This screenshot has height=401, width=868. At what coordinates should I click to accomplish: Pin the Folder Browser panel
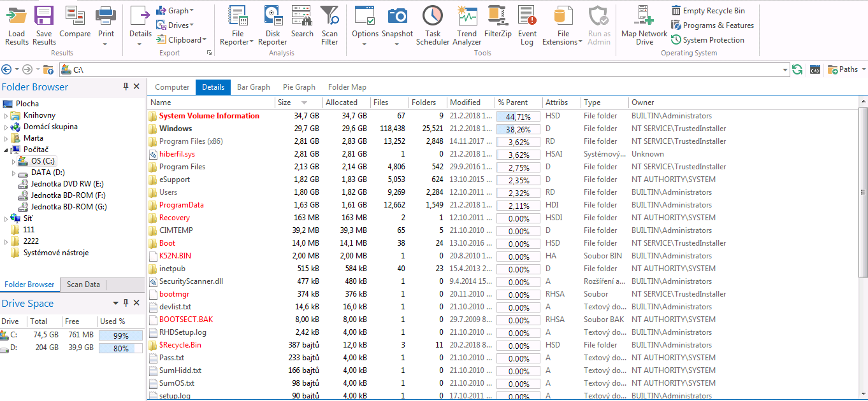coord(126,87)
